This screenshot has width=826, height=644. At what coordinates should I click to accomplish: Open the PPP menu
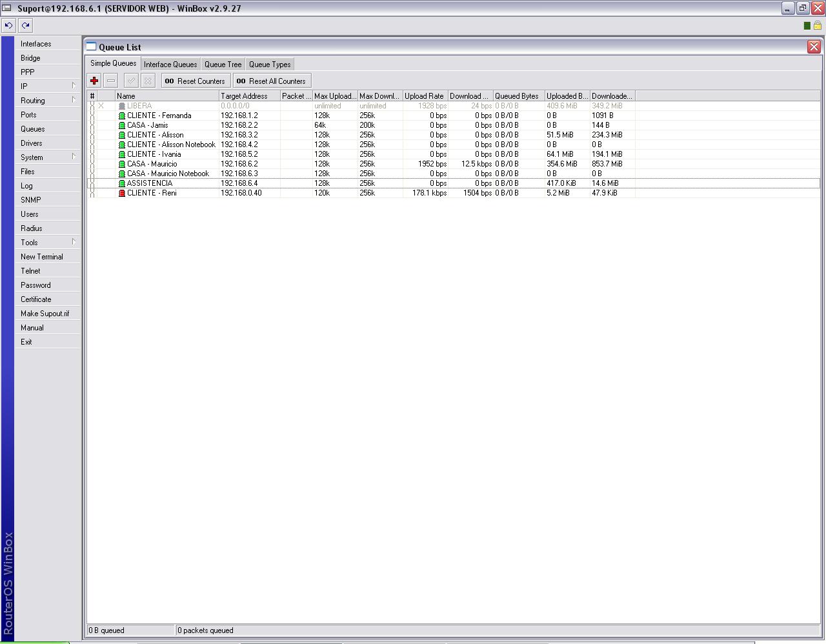click(48, 72)
